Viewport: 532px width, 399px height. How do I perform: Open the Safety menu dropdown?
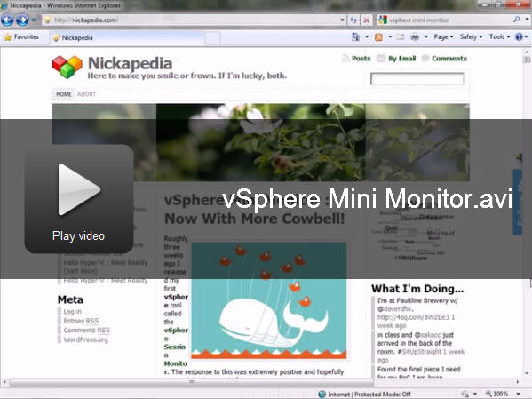(471, 36)
